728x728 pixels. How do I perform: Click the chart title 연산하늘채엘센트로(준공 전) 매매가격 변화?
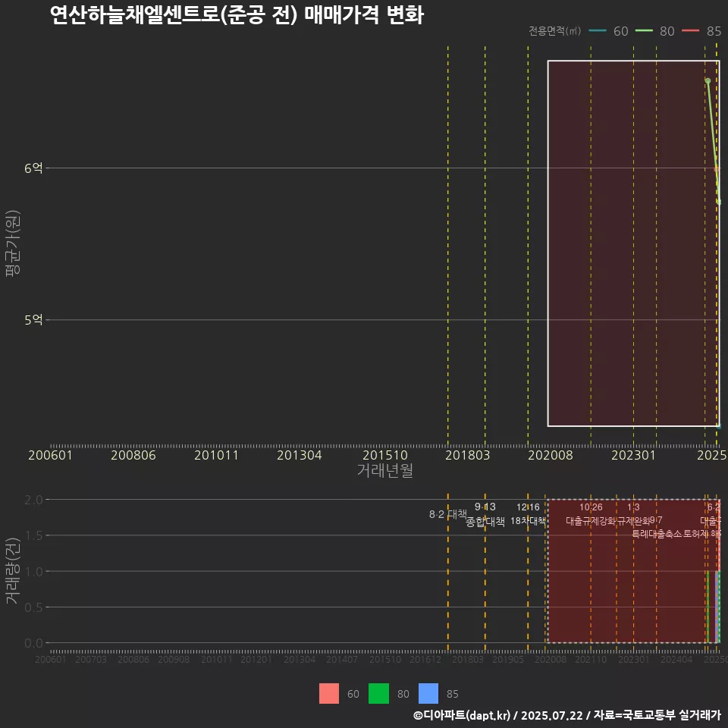click(237, 15)
